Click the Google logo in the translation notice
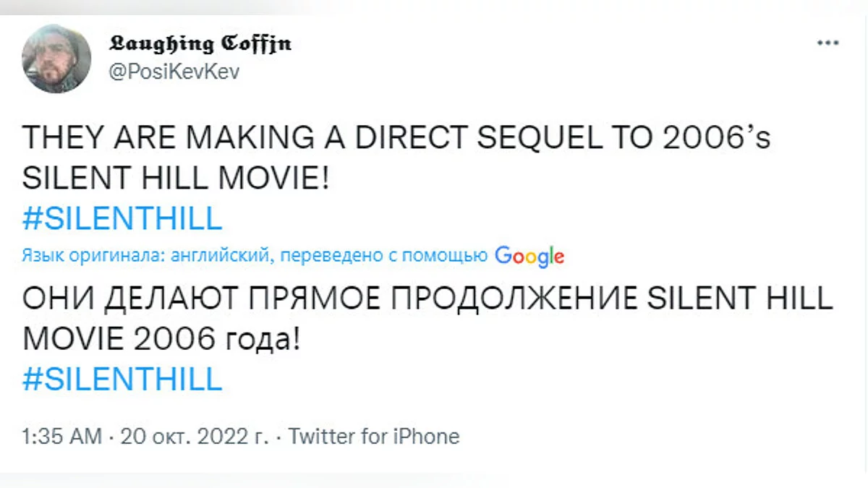 pyautogui.click(x=529, y=255)
